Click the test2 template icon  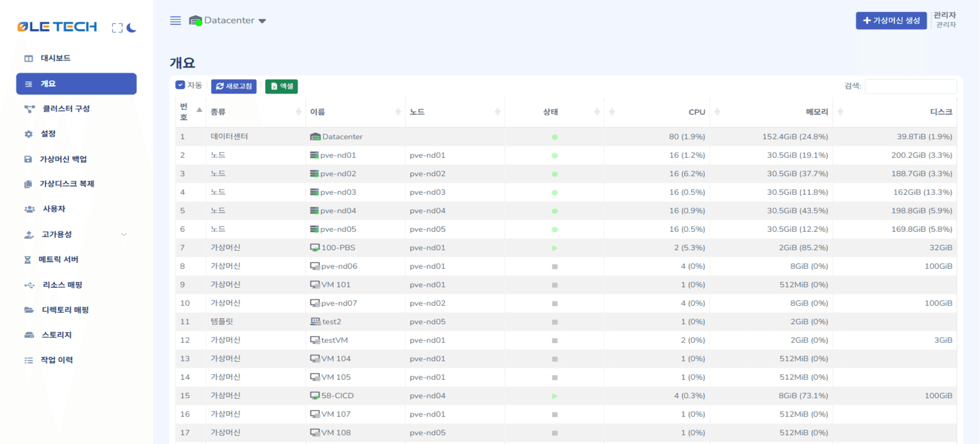tap(315, 321)
